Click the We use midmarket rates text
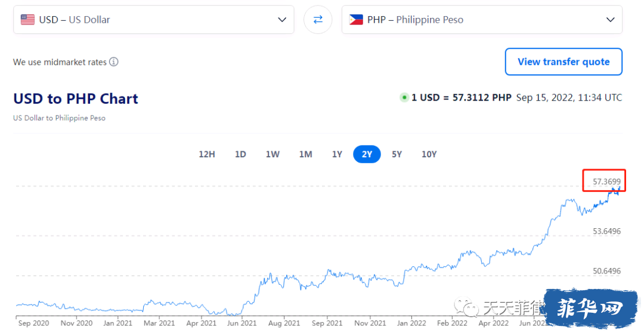 coord(60,63)
